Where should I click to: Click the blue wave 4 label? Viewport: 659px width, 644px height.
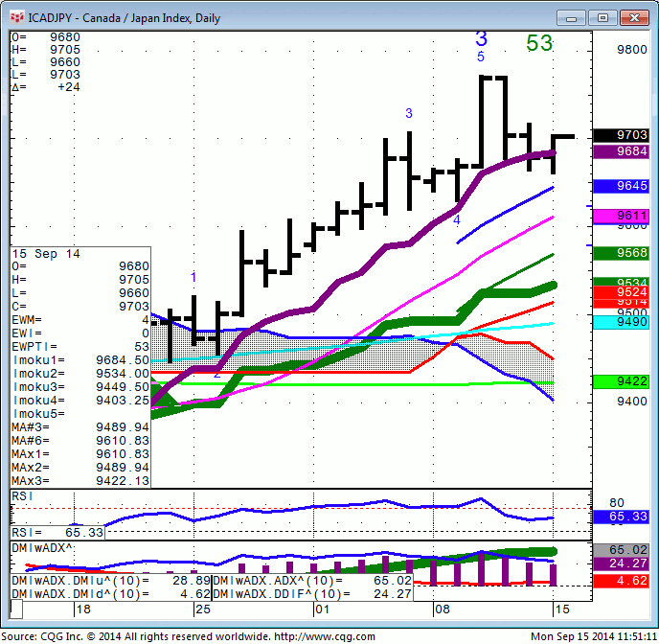pos(457,219)
